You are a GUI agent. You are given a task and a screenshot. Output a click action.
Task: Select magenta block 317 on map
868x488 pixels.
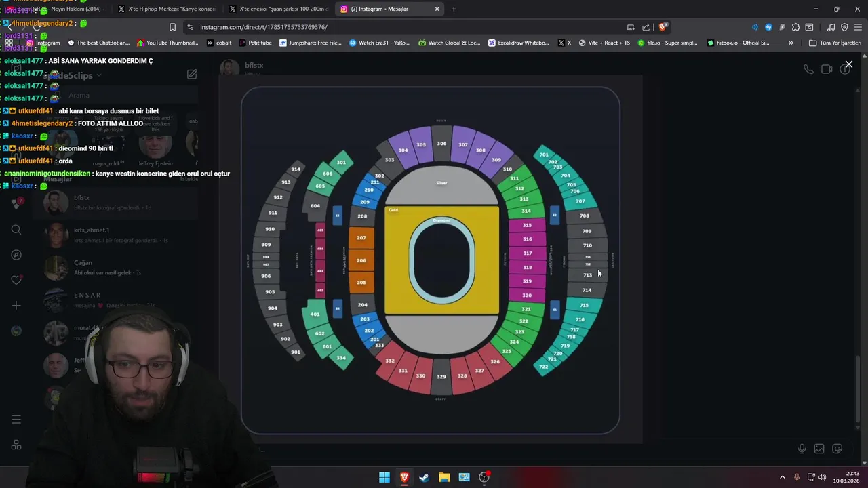pyautogui.click(x=527, y=253)
